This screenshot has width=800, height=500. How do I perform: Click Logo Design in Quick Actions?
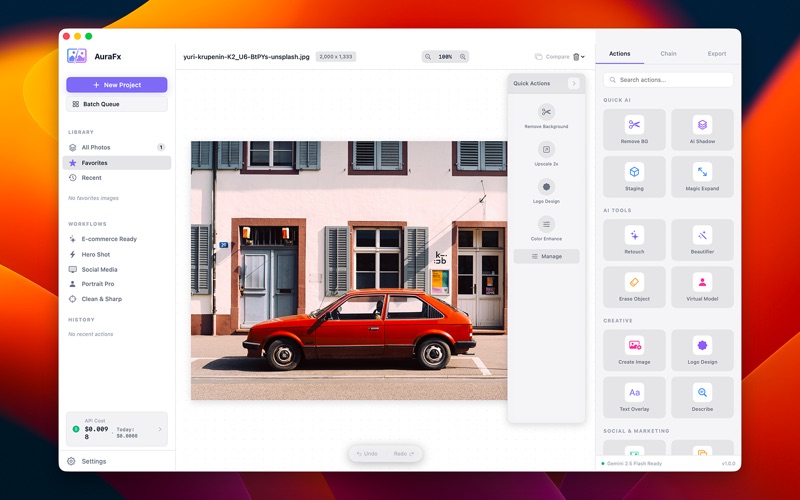click(x=546, y=191)
